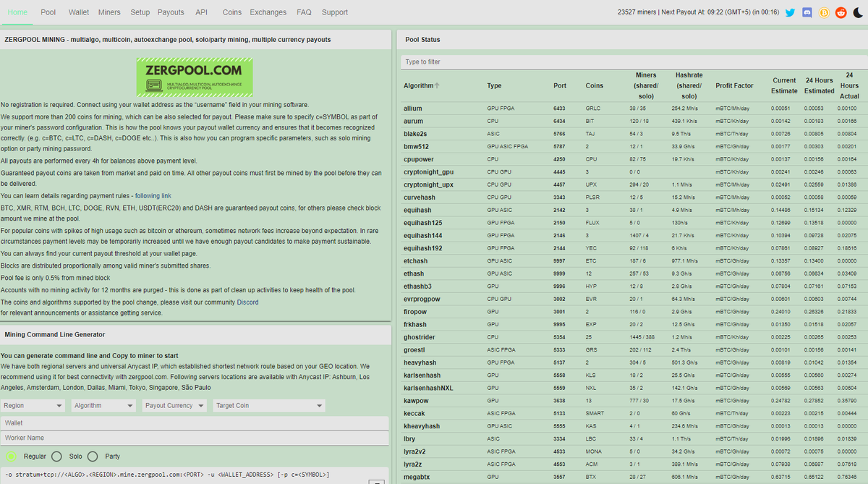Open the Pool menu item
Image resolution: width=868 pixels, height=484 pixels.
click(48, 12)
